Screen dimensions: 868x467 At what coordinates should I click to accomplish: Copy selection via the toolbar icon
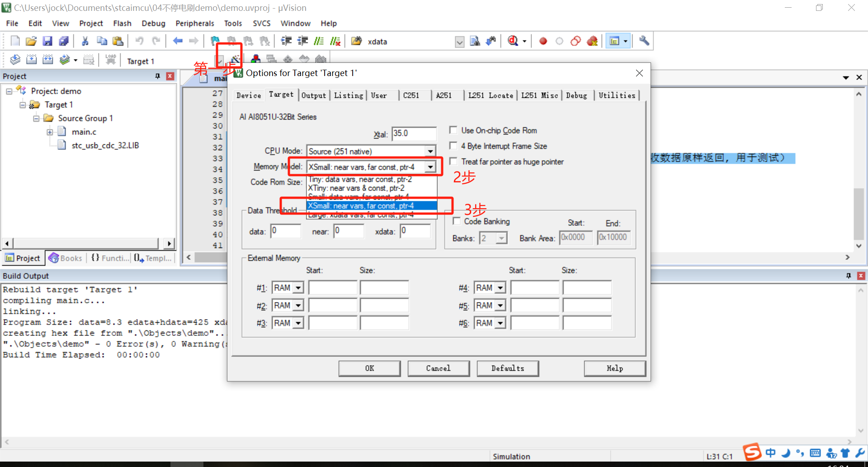click(102, 41)
